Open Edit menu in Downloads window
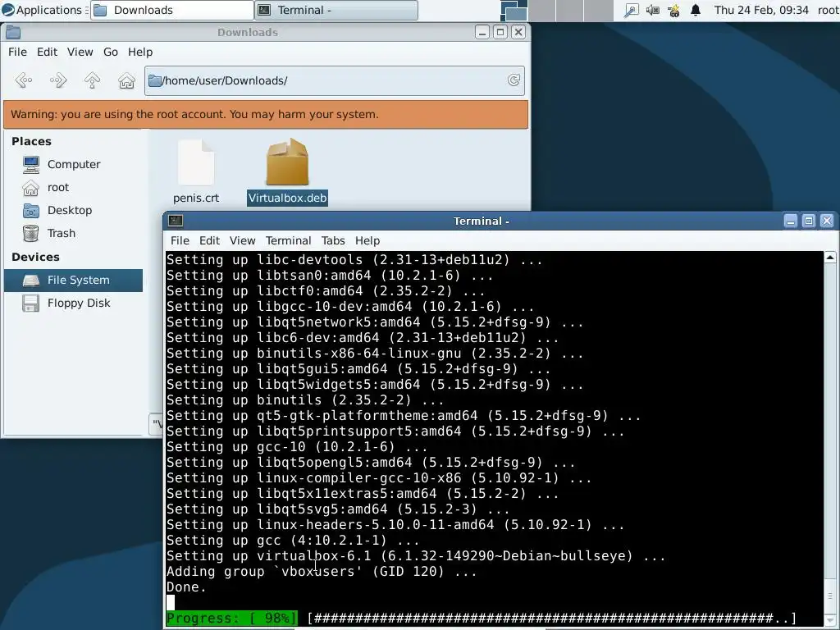This screenshot has width=840, height=630. click(47, 52)
